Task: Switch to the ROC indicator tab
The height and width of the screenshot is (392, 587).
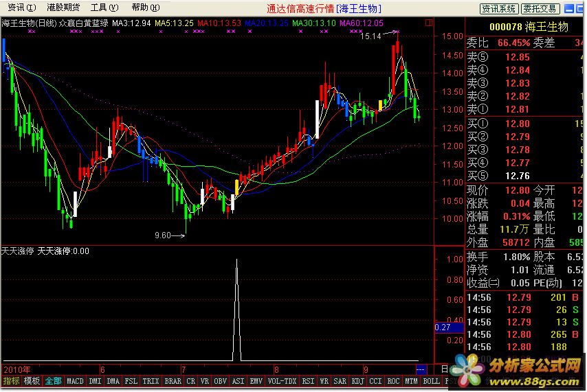Action: pyautogui.click(x=393, y=381)
